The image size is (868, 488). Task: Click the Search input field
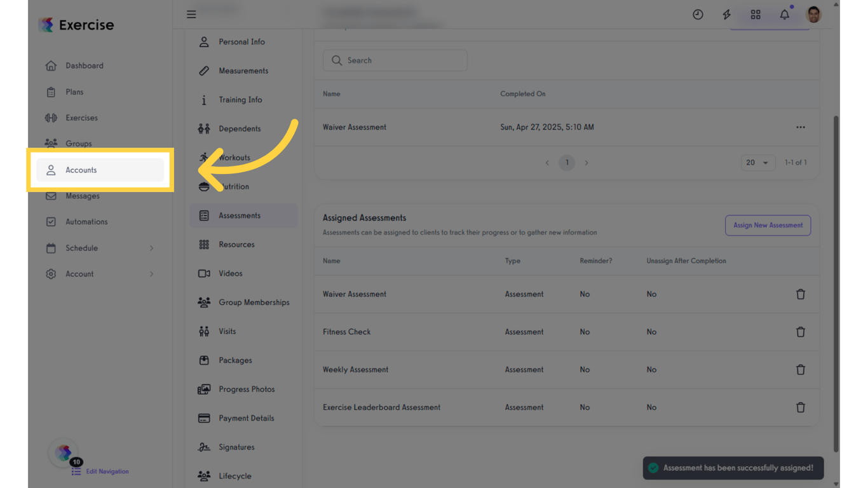click(395, 60)
